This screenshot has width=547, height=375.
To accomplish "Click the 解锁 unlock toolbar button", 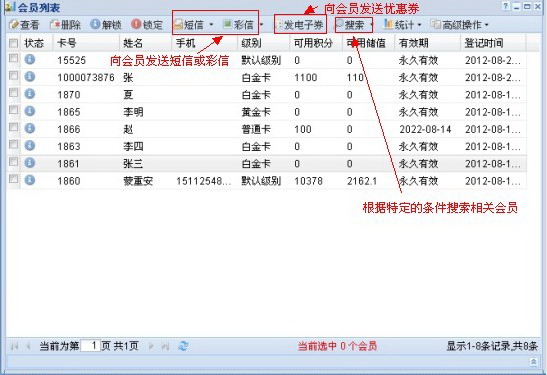I will 106,25.
